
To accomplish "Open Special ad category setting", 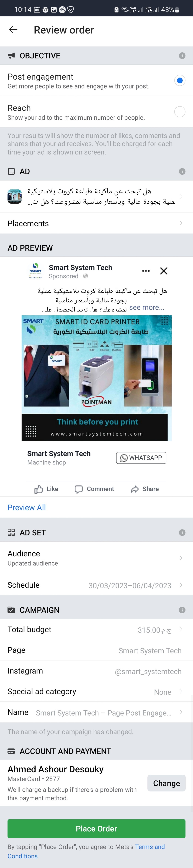I will coord(96,692).
